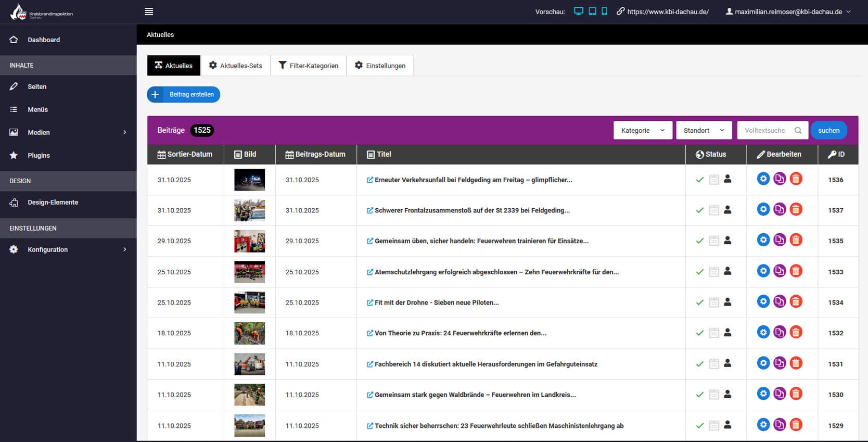Toggle the published checkmark for post 1531
Screen dimensions: 868x442
pyautogui.click(x=700, y=364)
